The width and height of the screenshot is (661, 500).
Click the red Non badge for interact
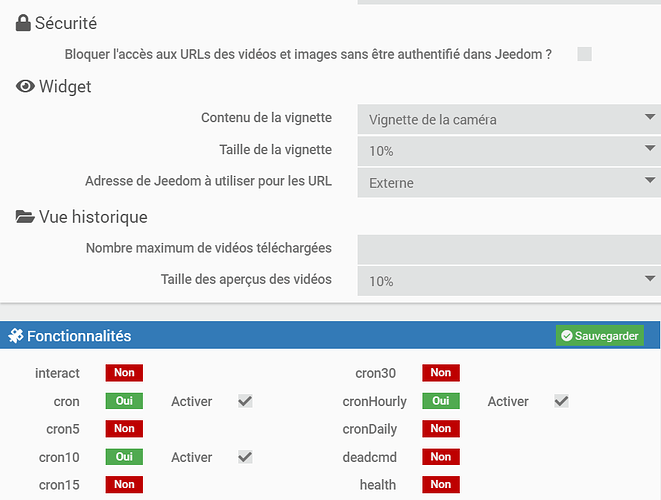(124, 373)
